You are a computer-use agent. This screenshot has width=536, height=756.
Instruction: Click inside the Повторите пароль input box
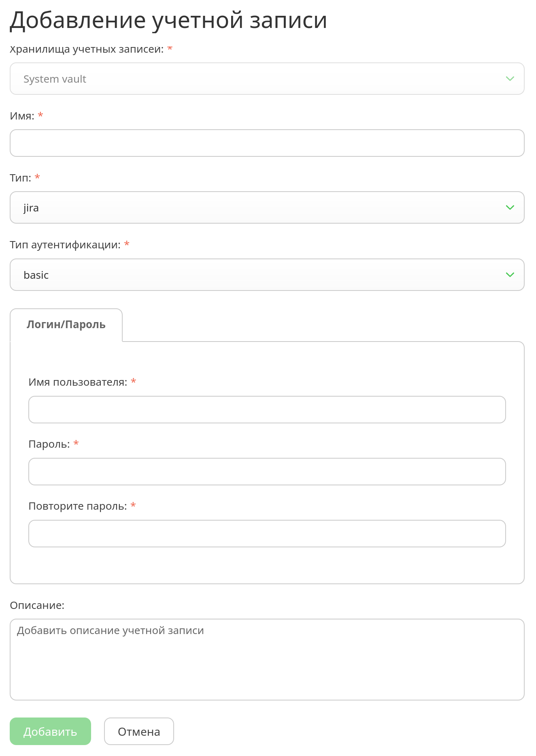click(x=267, y=534)
